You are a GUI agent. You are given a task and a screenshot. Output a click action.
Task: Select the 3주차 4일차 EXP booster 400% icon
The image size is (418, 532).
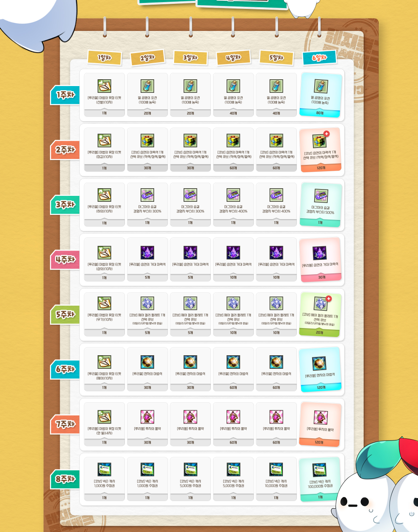tap(233, 195)
